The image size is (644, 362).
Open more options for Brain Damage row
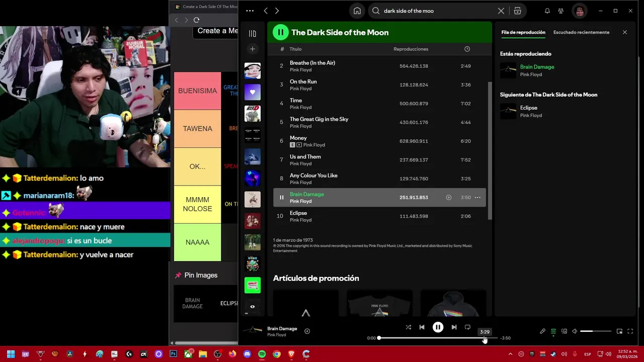477,198
